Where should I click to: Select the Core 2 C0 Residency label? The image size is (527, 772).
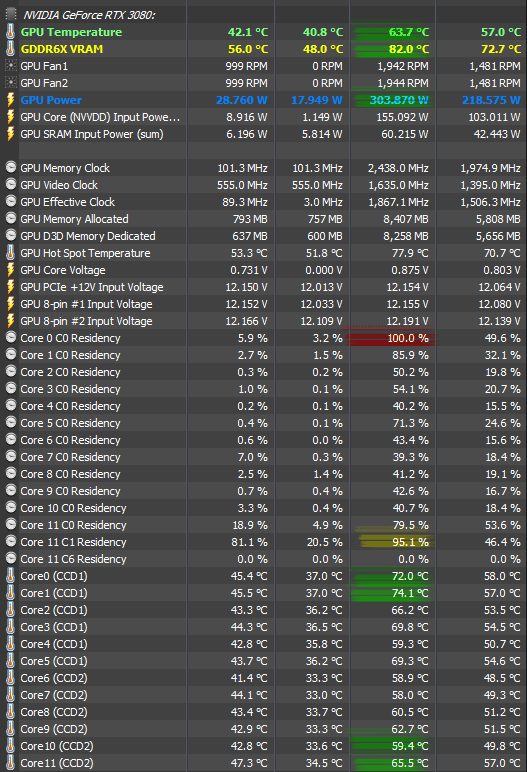point(70,372)
